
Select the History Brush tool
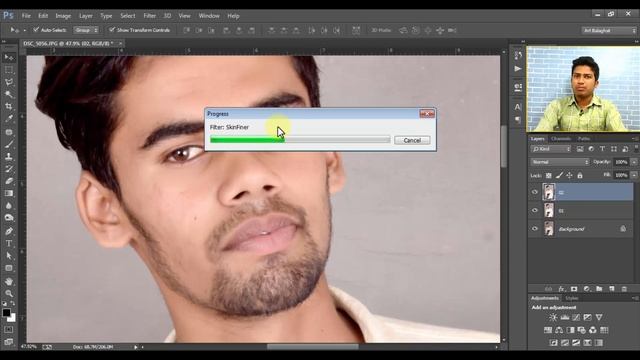(x=9, y=169)
